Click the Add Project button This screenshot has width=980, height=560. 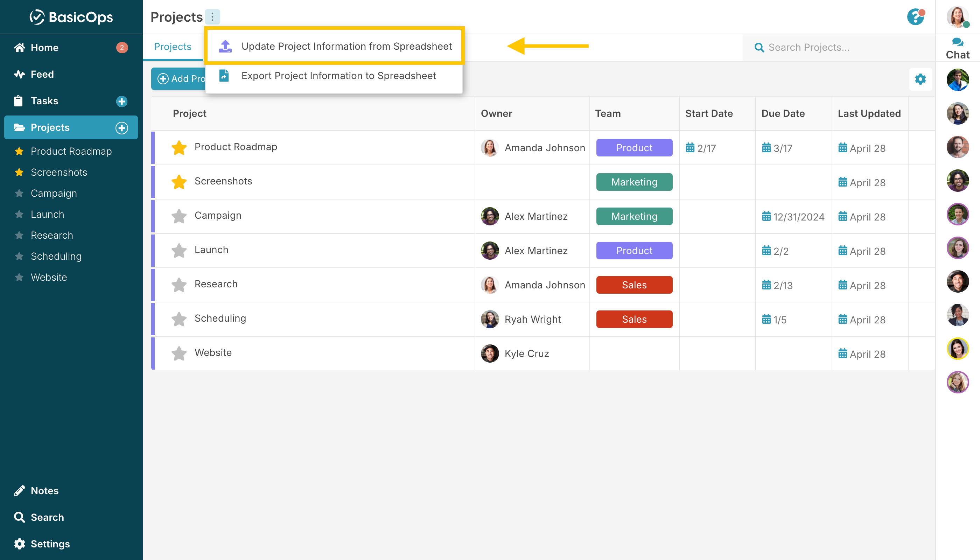click(x=178, y=79)
